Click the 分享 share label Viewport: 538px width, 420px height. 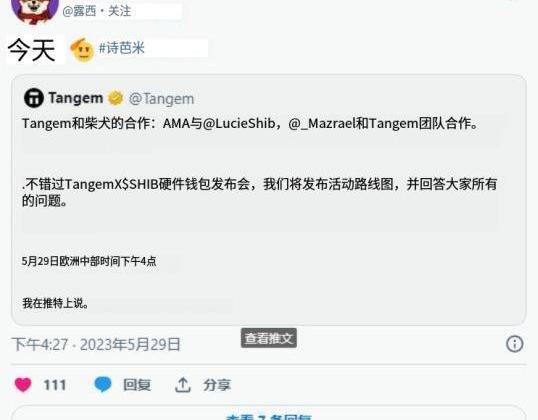pyautogui.click(x=217, y=385)
